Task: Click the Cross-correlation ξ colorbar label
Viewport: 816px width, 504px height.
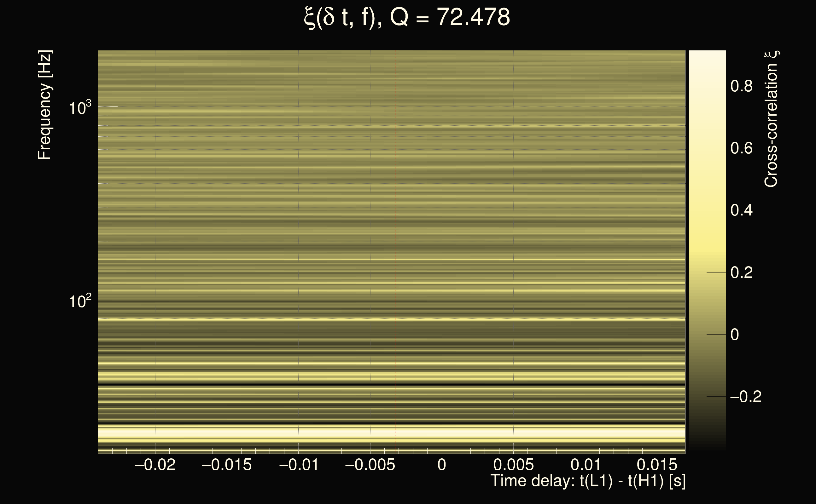Action: tap(771, 119)
